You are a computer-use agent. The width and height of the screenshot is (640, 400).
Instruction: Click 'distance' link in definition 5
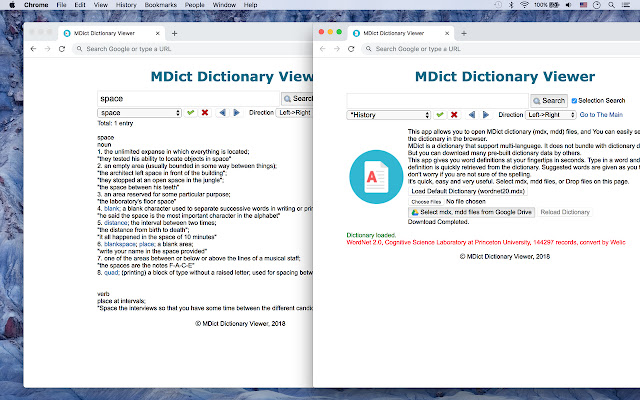pos(116,223)
